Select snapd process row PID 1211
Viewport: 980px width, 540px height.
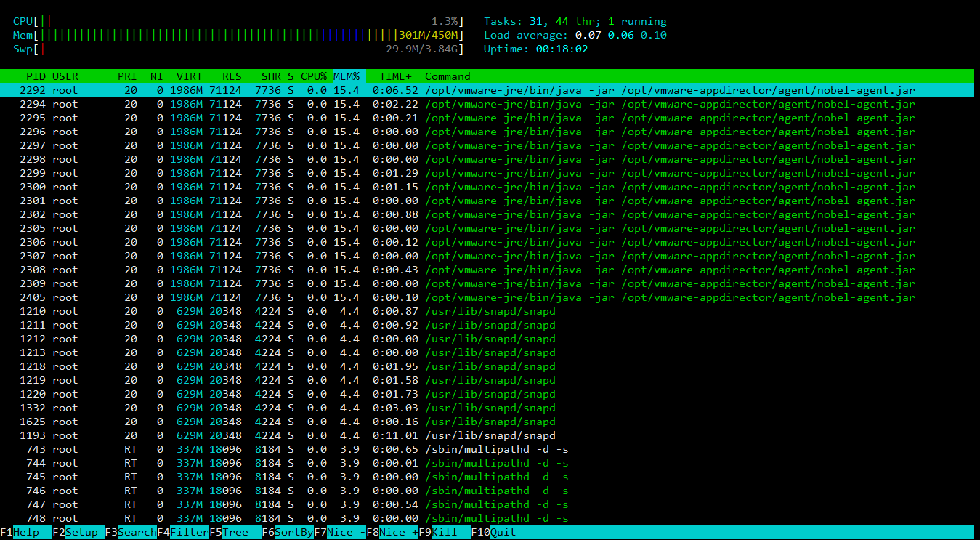pos(487,325)
